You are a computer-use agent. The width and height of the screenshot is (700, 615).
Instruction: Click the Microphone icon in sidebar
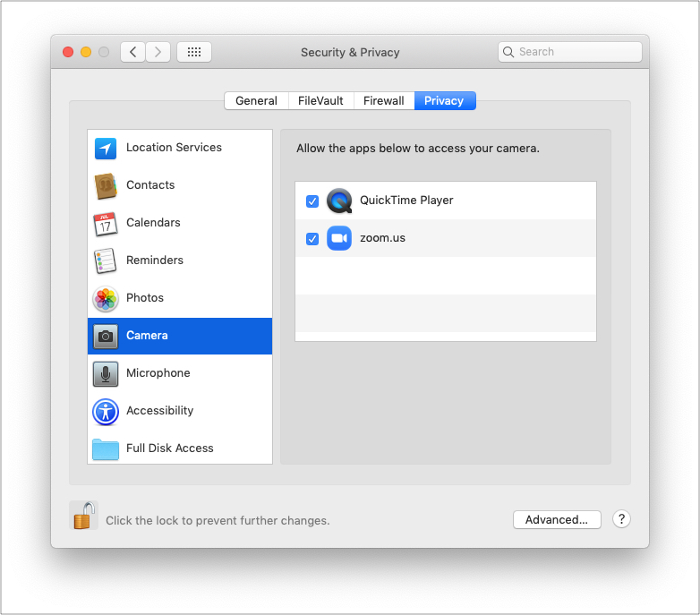coord(106,373)
